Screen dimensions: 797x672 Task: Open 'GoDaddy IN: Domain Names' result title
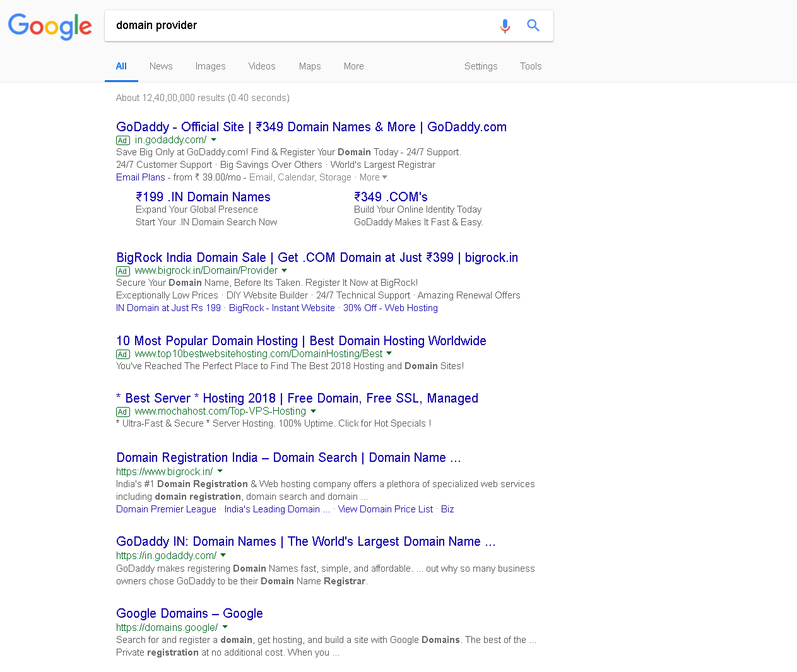(305, 541)
